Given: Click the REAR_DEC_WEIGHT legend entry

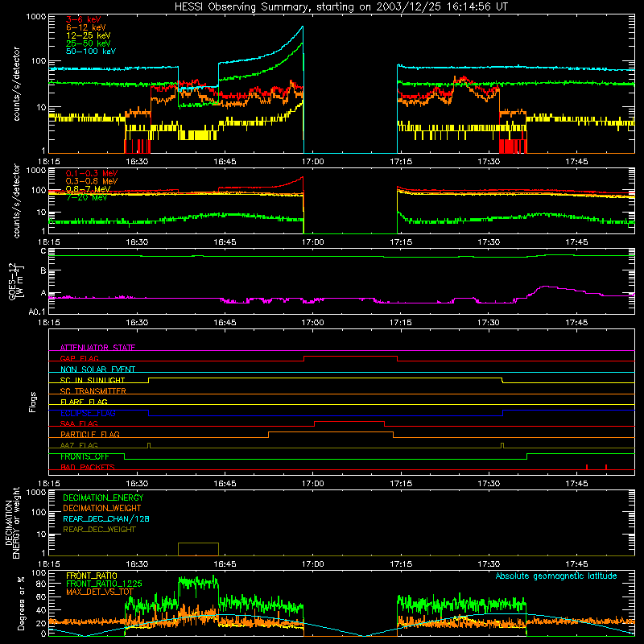Looking at the screenshot, I should tap(99, 530).
